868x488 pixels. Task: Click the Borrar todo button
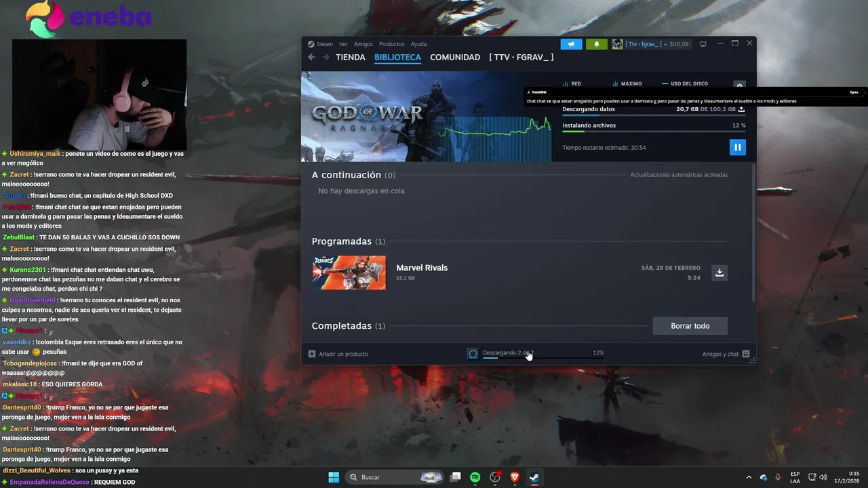[690, 326]
